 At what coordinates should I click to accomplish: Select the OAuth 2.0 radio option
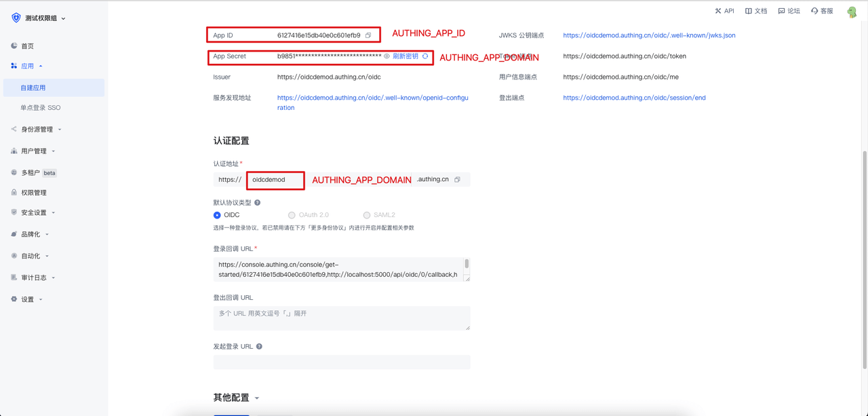pyautogui.click(x=292, y=215)
